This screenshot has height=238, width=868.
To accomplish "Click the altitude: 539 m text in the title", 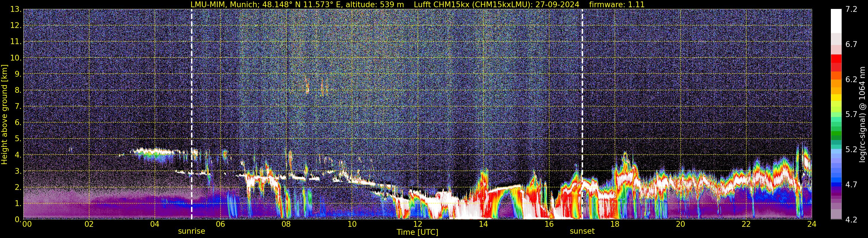I will pos(375,4).
